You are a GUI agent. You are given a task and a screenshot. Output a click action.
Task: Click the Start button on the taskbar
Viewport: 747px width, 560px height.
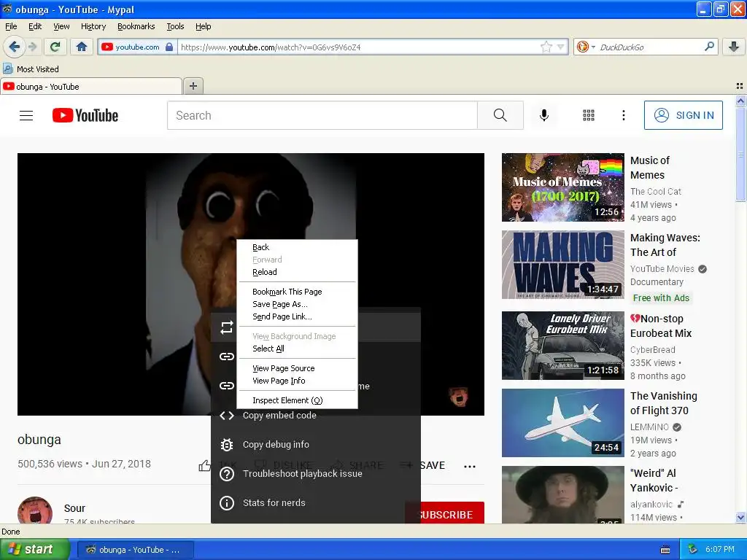[34, 550]
